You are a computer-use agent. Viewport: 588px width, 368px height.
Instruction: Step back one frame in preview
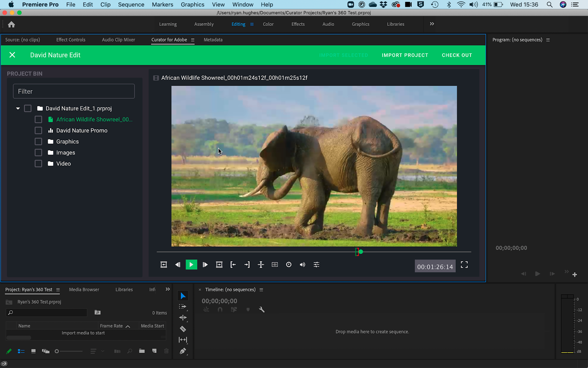tap(178, 265)
